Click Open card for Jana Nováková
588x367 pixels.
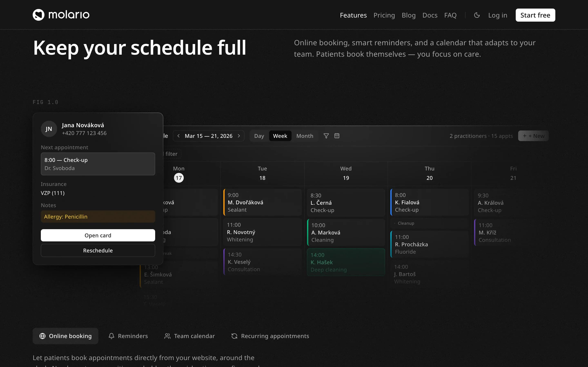[98, 235]
